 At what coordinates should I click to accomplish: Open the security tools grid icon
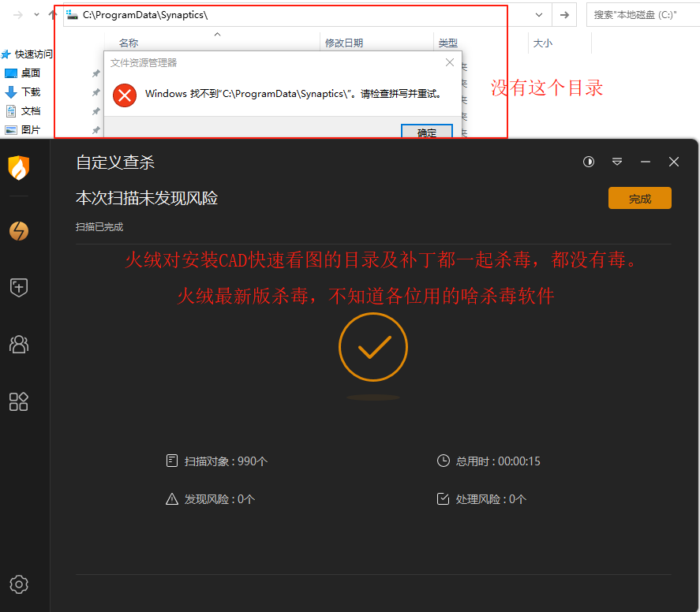click(x=19, y=401)
